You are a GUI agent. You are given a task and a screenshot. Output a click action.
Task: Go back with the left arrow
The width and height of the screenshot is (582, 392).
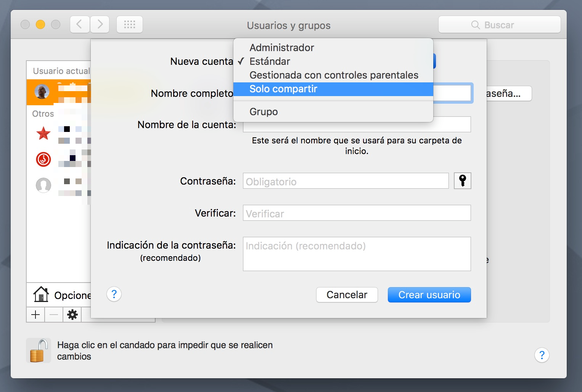pos(80,25)
